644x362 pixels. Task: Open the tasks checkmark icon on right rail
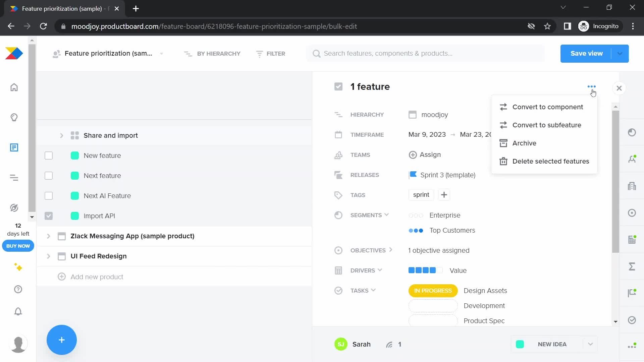[632, 320]
